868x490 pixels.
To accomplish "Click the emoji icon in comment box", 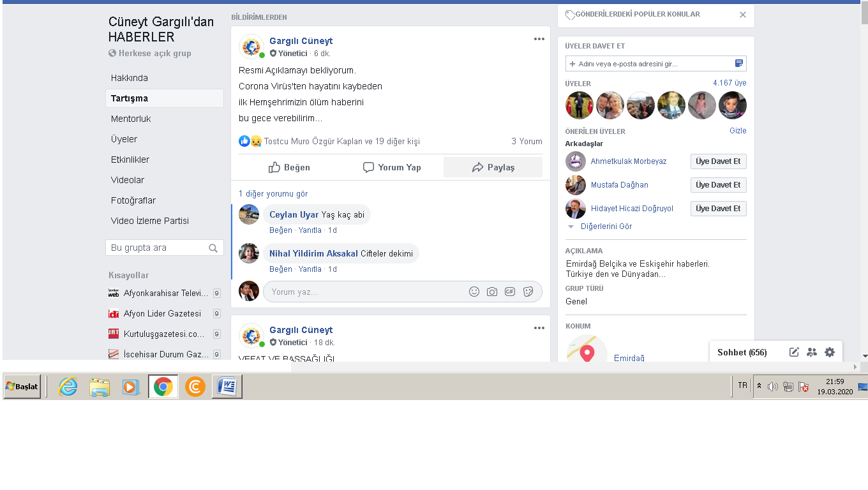I will [x=474, y=292].
